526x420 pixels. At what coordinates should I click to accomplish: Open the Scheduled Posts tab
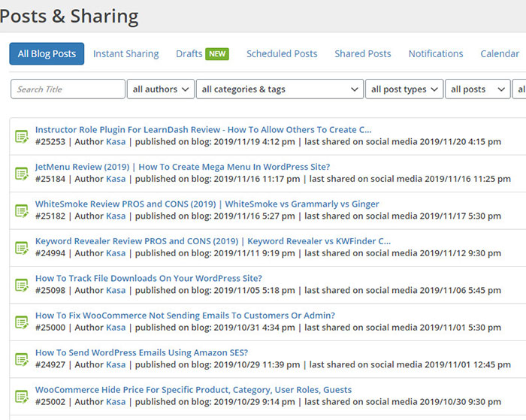[282, 54]
